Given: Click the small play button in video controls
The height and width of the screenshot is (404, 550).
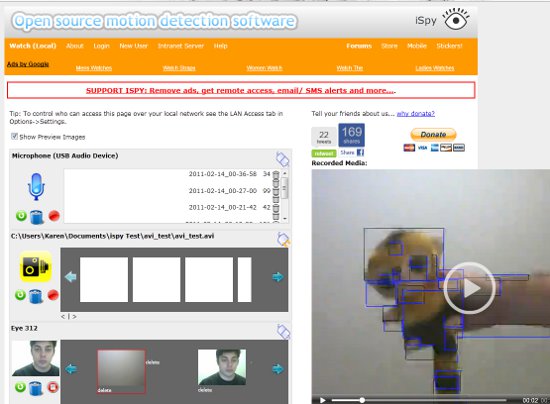Looking at the screenshot, I should click(322, 400).
